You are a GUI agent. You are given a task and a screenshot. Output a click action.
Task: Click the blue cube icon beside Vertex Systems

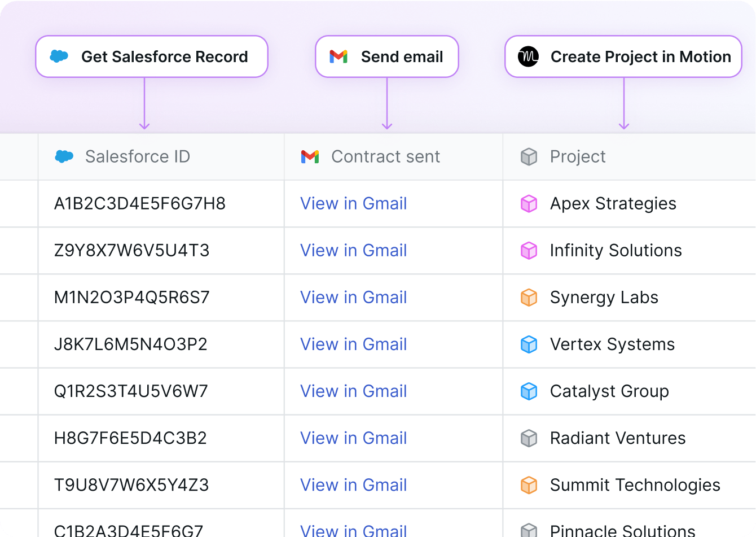click(529, 344)
